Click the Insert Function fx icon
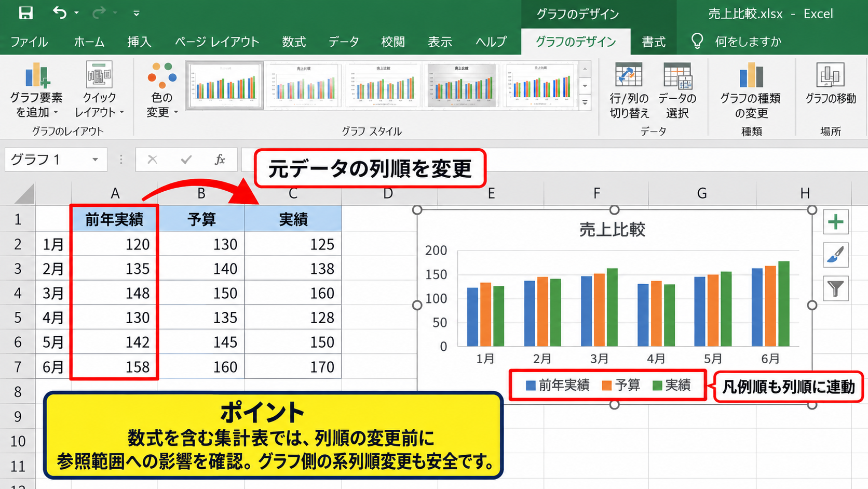868x489 pixels. coord(220,160)
